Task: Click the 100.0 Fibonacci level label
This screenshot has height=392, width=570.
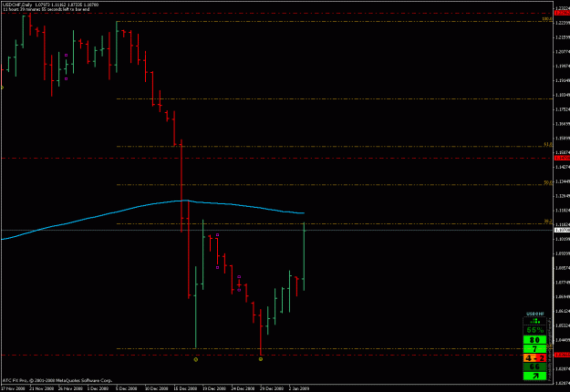Action: [x=546, y=19]
